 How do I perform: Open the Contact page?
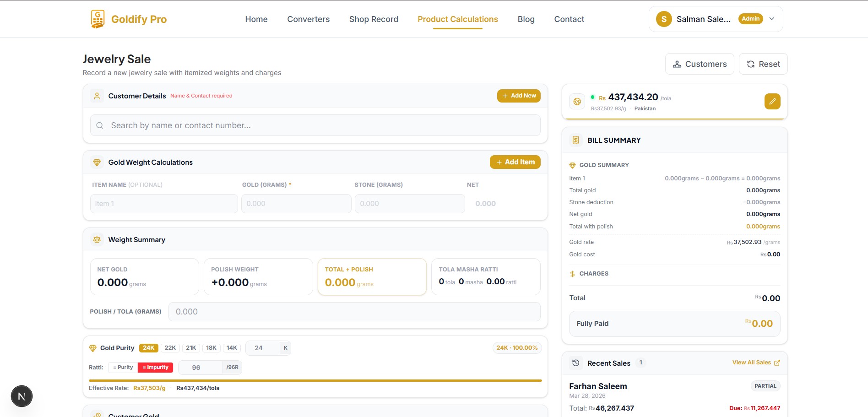coord(569,19)
